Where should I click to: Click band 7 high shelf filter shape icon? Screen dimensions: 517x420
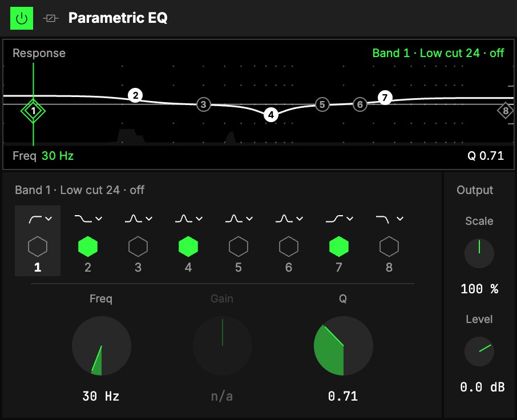(334, 219)
